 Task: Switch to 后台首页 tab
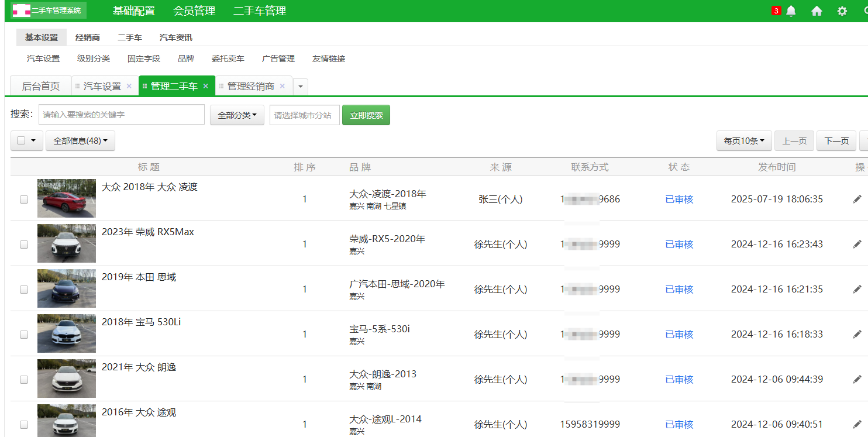pyautogui.click(x=41, y=86)
